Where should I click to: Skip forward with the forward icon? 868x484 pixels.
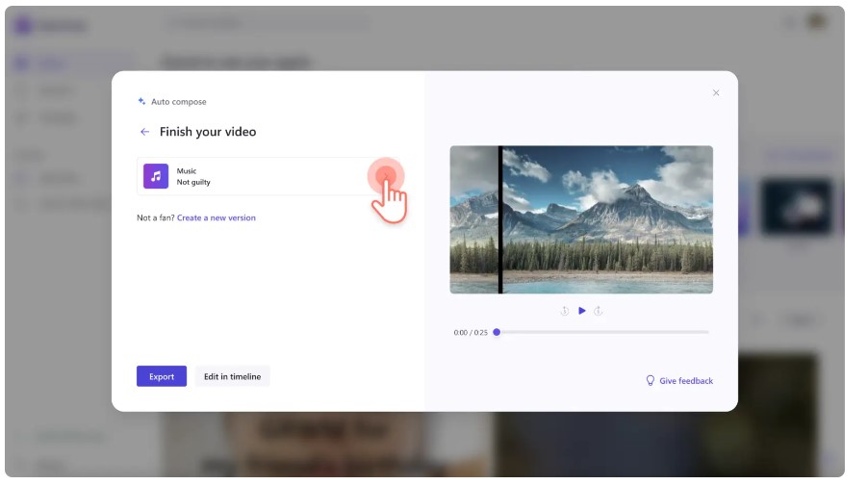click(599, 311)
